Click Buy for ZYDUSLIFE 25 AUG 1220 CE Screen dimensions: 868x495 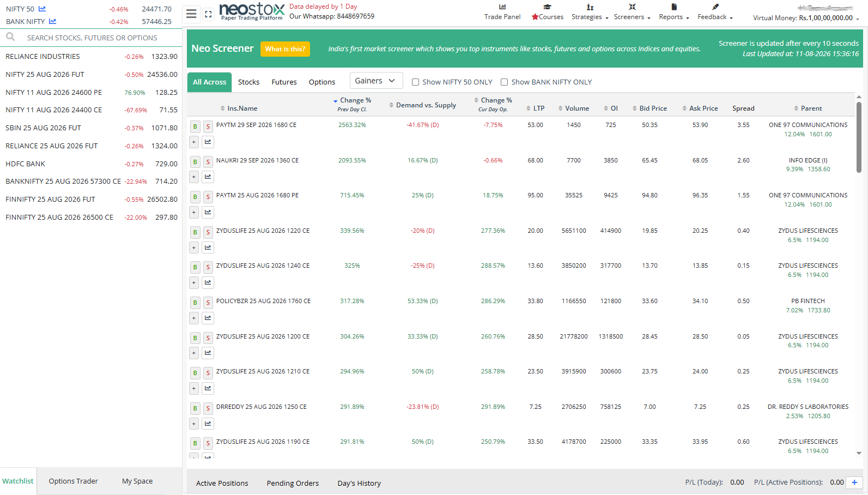click(x=195, y=232)
